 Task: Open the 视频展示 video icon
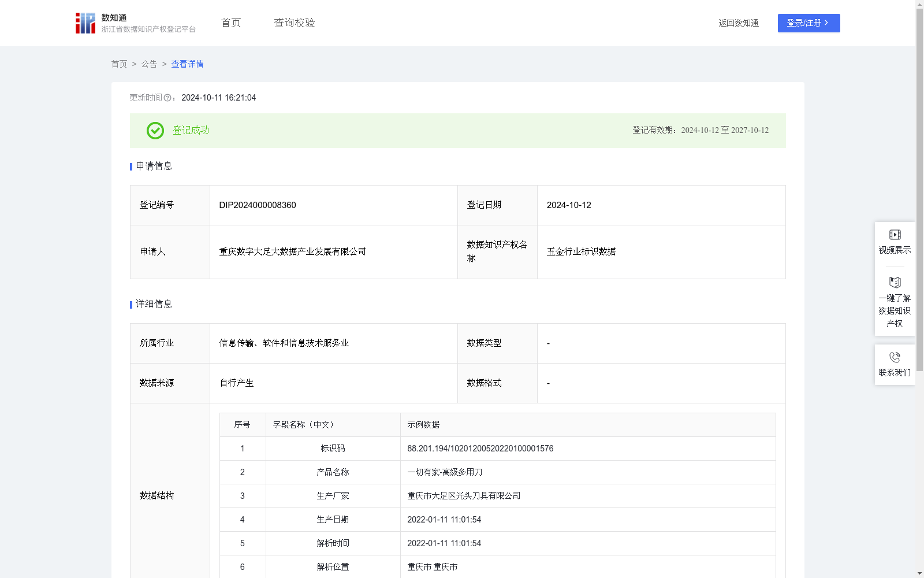[x=895, y=235]
